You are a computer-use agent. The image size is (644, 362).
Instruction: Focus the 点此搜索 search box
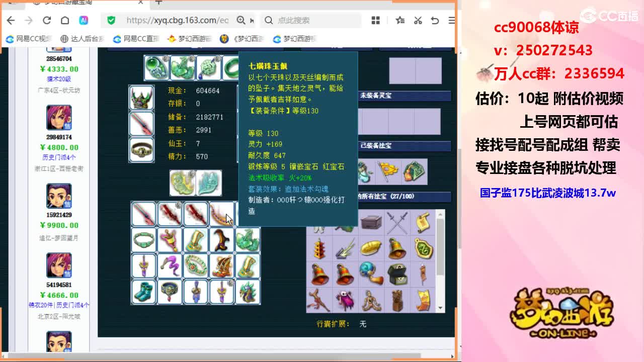tap(312, 20)
